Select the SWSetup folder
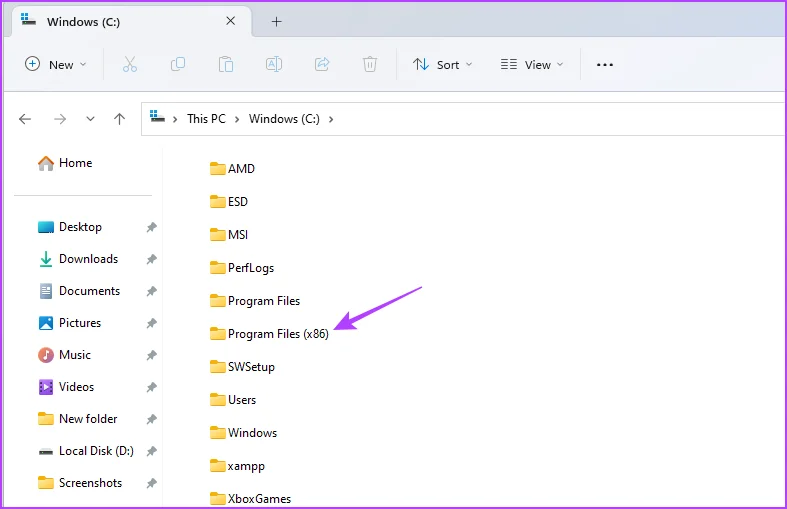Image resolution: width=787 pixels, height=509 pixels. (242, 367)
